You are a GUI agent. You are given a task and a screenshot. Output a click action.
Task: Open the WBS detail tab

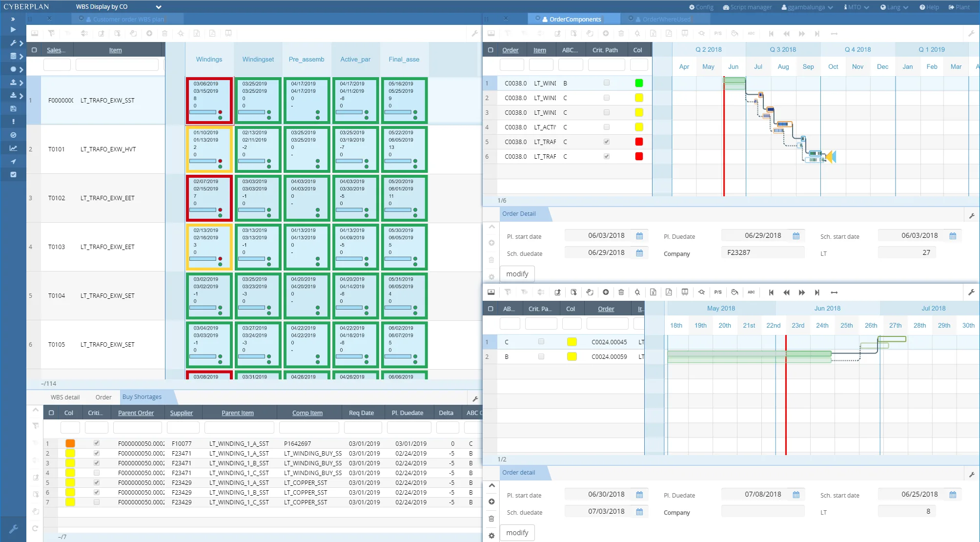tap(65, 397)
